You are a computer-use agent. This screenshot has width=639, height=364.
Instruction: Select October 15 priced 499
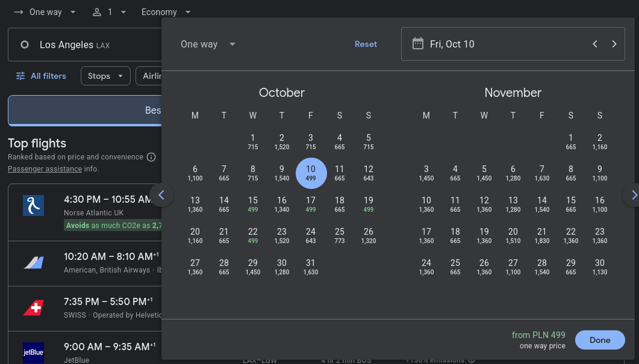(x=253, y=205)
